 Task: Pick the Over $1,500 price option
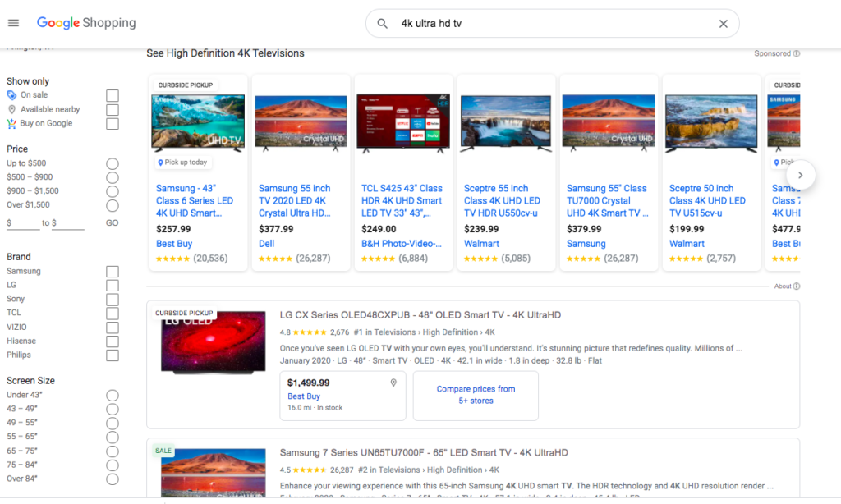click(112, 206)
